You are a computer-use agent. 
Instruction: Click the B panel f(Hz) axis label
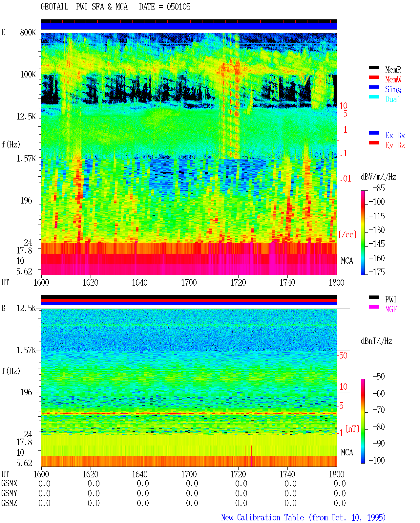coord(11,371)
